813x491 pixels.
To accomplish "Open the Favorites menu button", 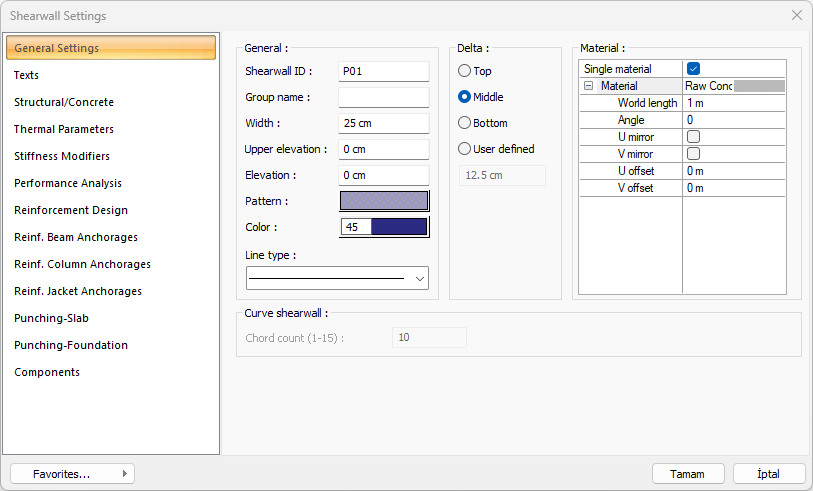I will [72, 474].
